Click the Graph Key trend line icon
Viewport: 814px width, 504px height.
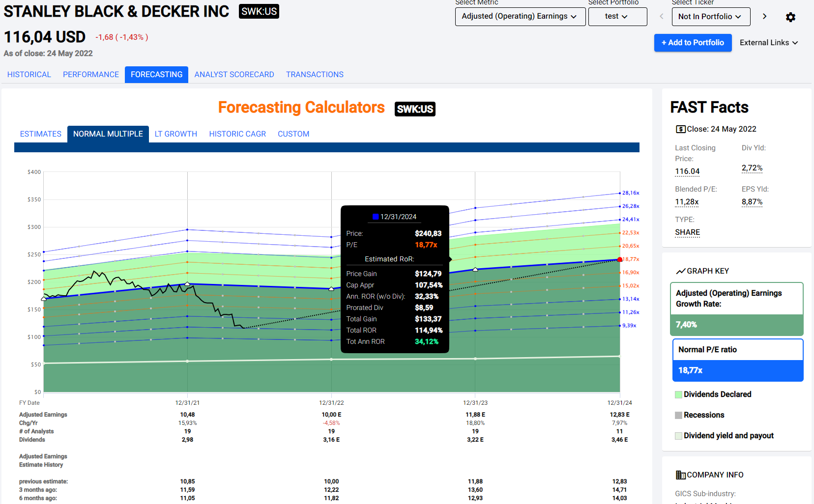point(680,271)
